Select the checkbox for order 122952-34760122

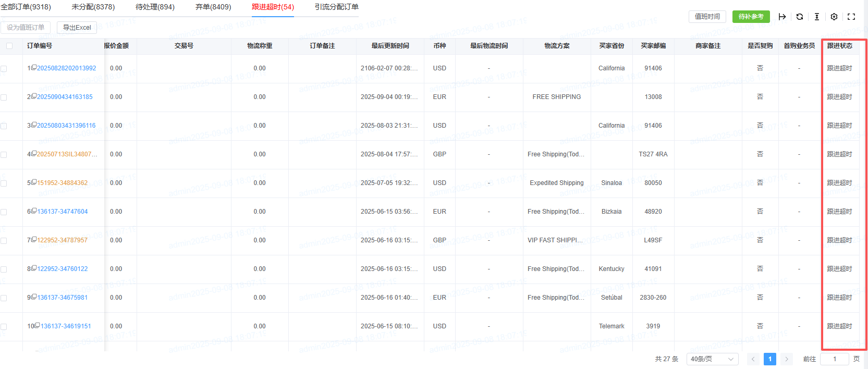[x=4, y=269]
